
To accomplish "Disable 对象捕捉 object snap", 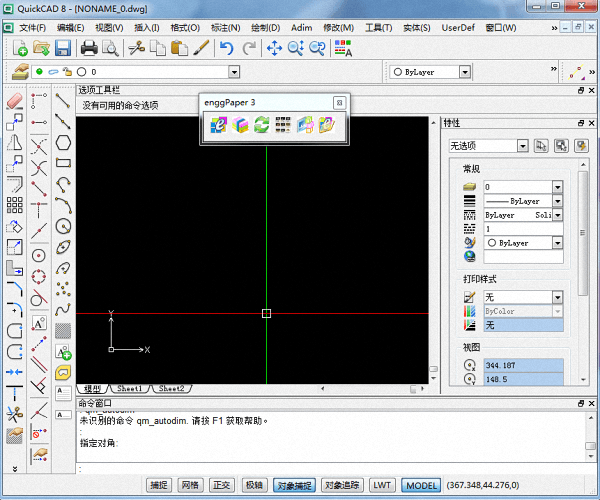I will point(294,485).
